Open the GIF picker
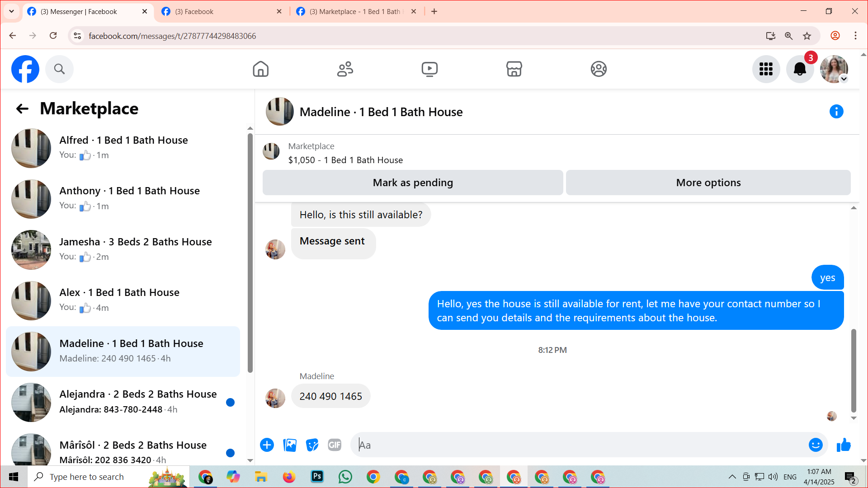The height and width of the screenshot is (488, 868). (335, 445)
